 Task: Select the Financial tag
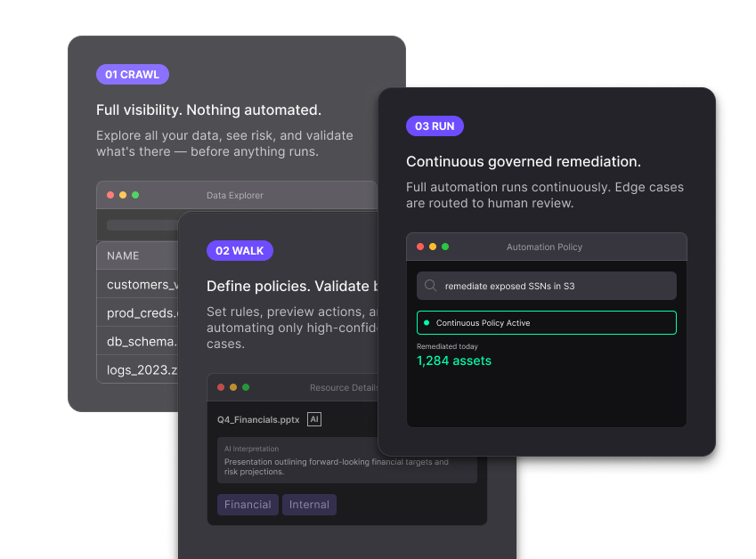click(248, 505)
